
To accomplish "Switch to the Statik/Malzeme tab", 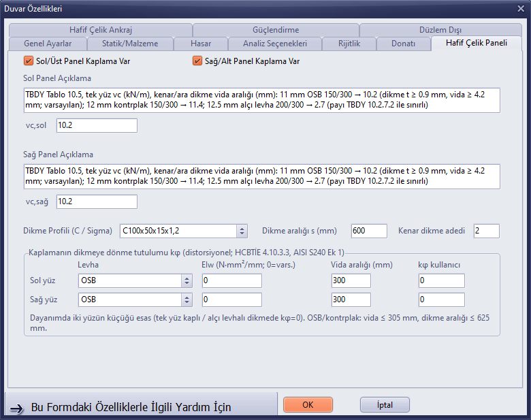I will point(130,44).
